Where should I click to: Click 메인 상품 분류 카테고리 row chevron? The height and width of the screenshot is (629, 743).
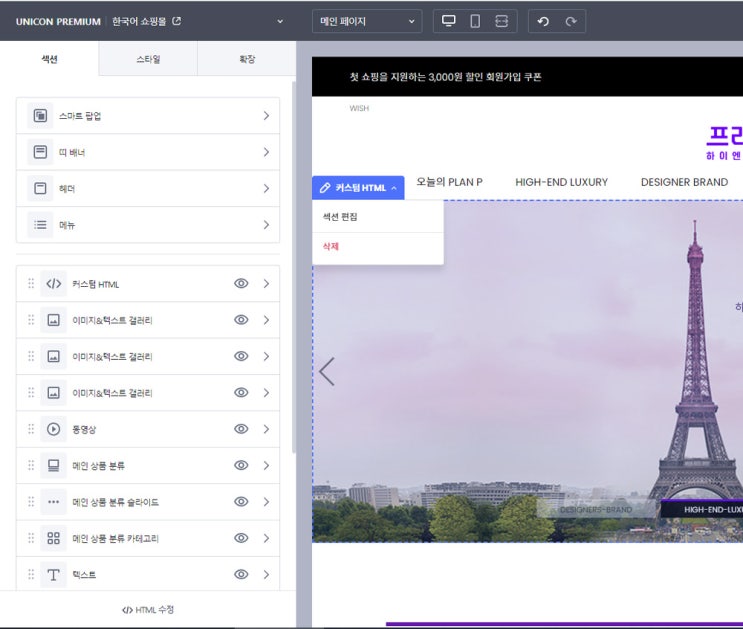tap(266, 538)
